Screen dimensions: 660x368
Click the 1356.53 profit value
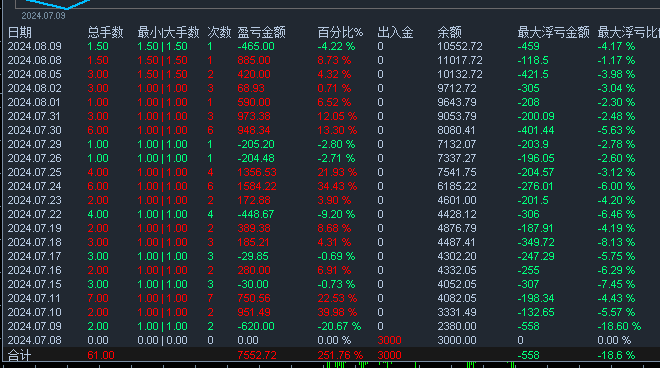point(257,172)
